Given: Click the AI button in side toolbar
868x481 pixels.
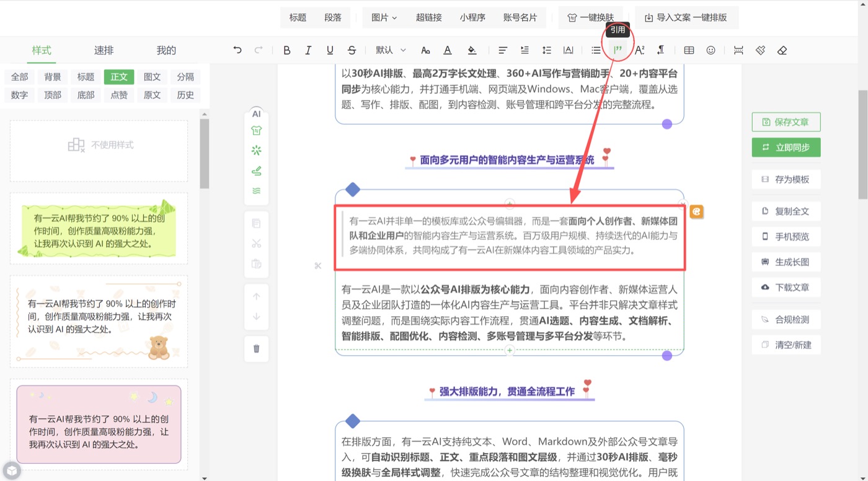Looking at the screenshot, I should pyautogui.click(x=257, y=114).
